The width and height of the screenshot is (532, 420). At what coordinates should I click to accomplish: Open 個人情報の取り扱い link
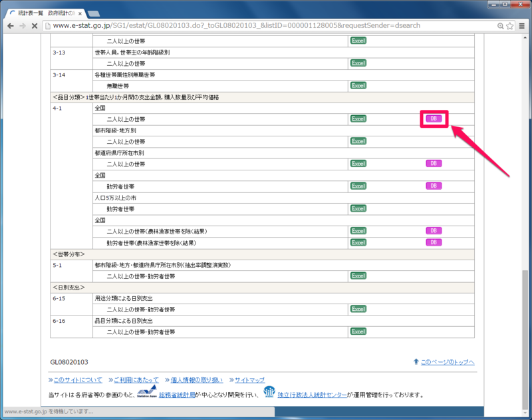pos(196,380)
